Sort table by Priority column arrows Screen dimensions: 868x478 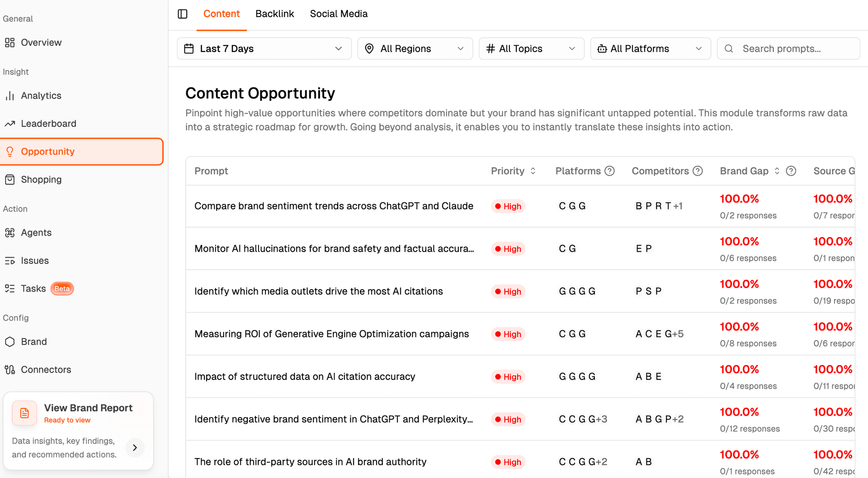coord(533,171)
